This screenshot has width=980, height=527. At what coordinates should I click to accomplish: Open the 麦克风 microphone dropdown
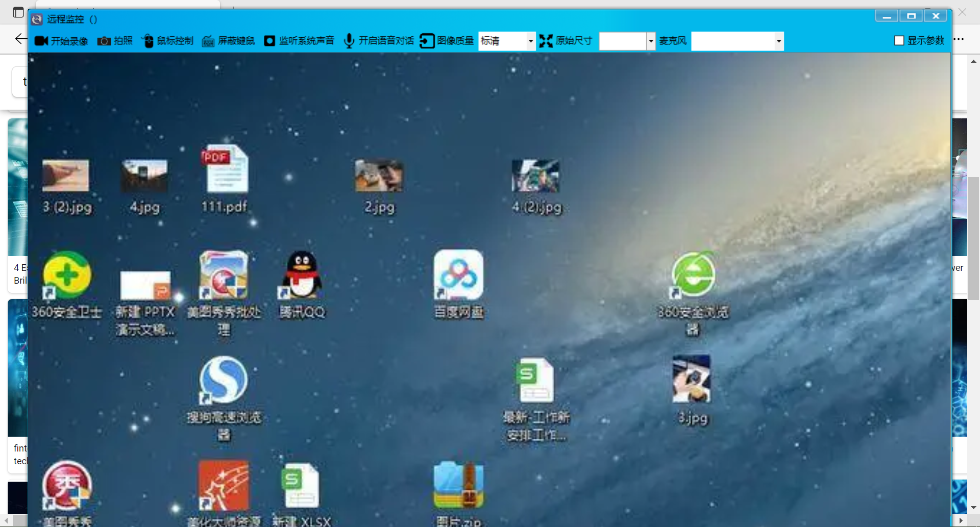click(778, 41)
